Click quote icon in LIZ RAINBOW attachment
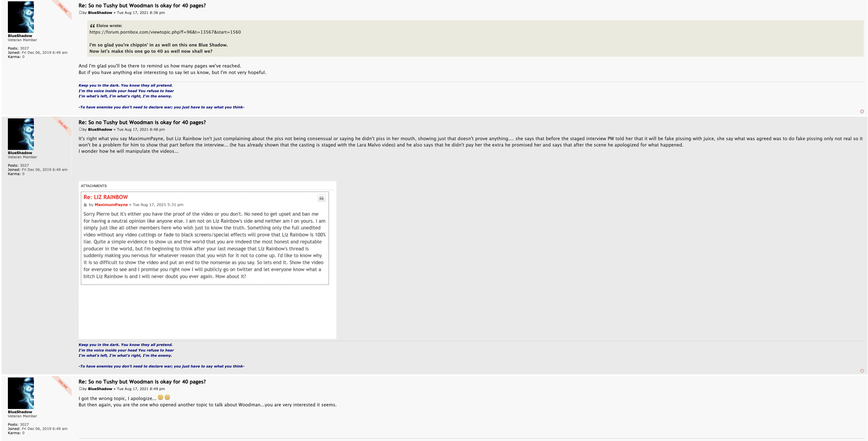 click(321, 198)
